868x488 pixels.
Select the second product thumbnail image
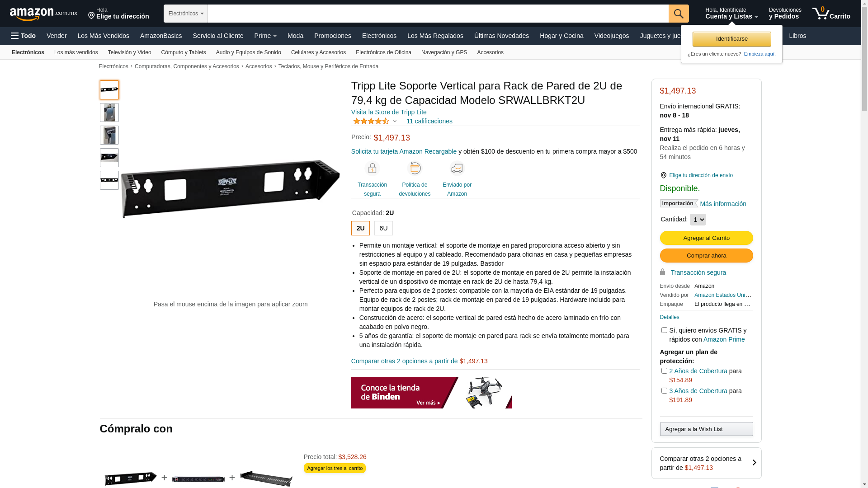[x=109, y=113]
